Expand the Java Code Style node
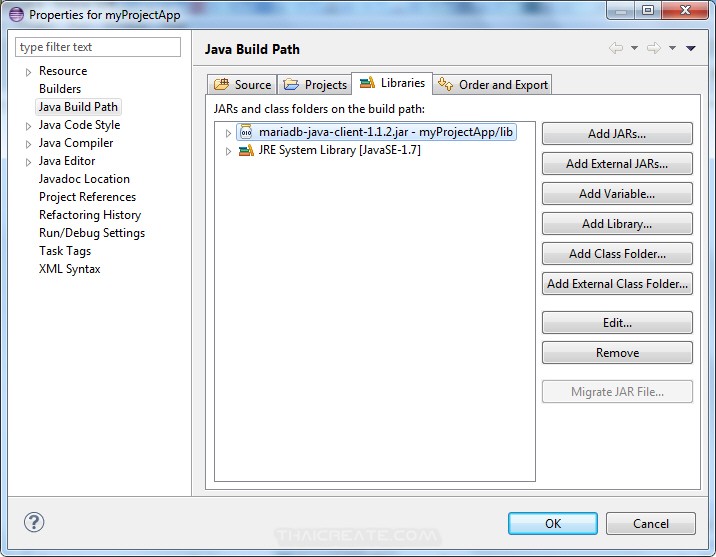Viewport: 716px width, 557px height. click(28, 126)
